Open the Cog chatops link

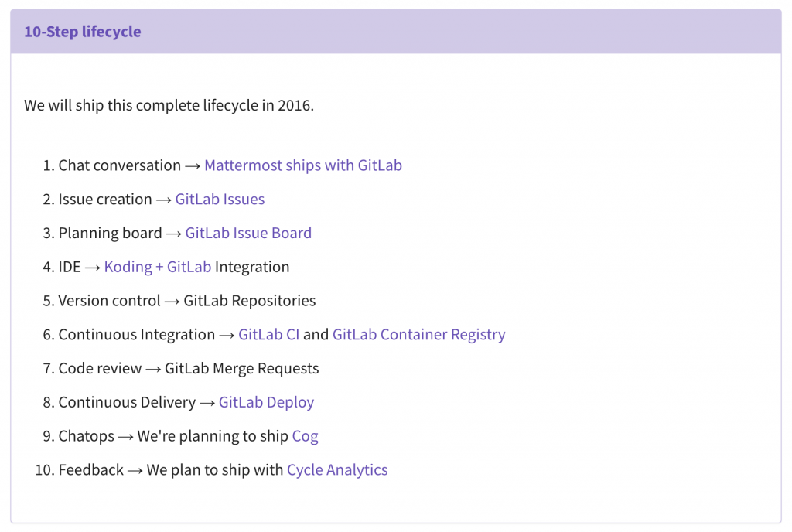(x=305, y=437)
